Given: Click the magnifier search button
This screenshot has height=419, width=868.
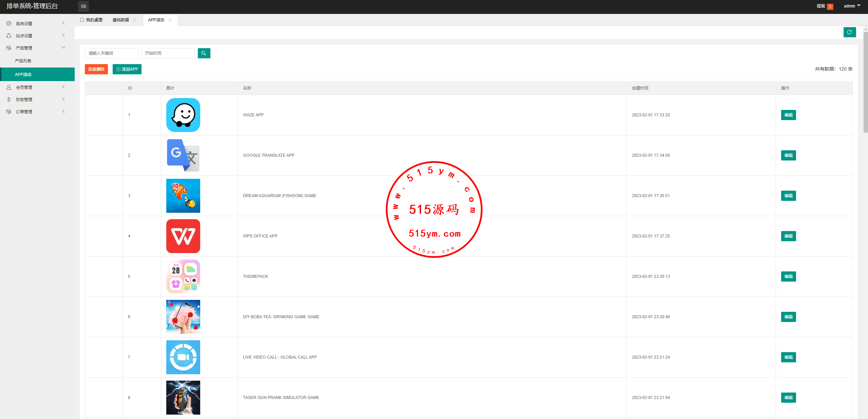Looking at the screenshot, I should tap(204, 53).
